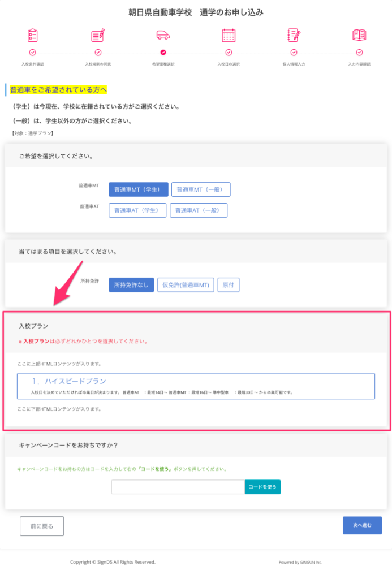The height and width of the screenshot is (579, 392).
Task: Click the car icon for 希望車種選択
Action: coord(163,35)
